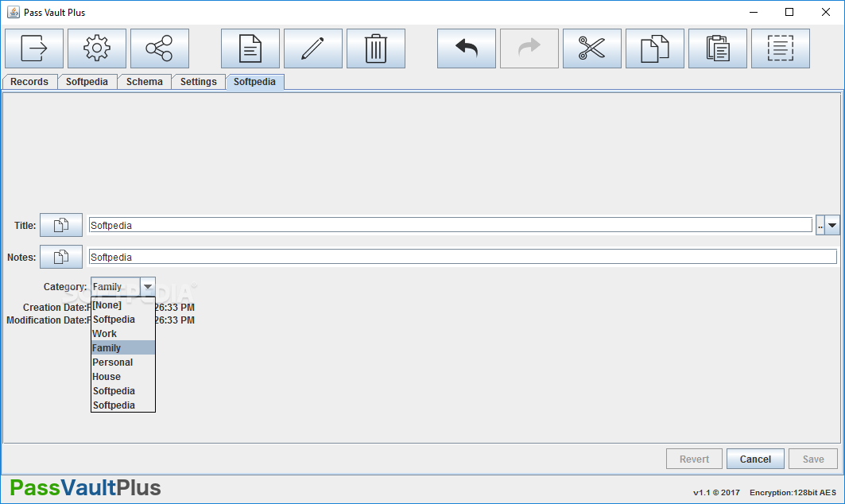Select the active Softpedia tab after Settings

pyautogui.click(x=254, y=81)
